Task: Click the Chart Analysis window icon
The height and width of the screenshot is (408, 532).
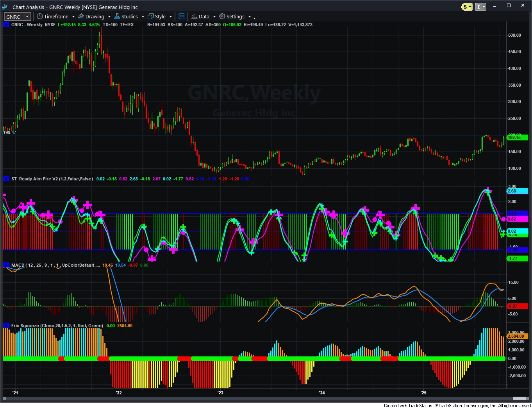Action: click(x=5, y=7)
